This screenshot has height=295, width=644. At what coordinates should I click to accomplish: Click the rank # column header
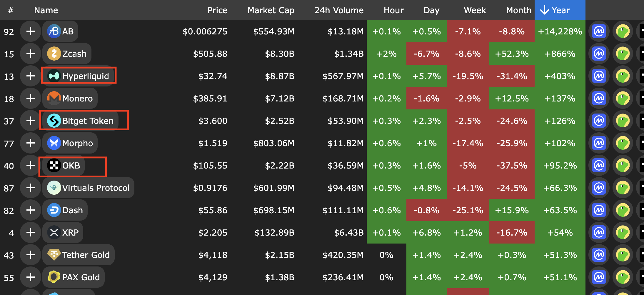click(11, 10)
